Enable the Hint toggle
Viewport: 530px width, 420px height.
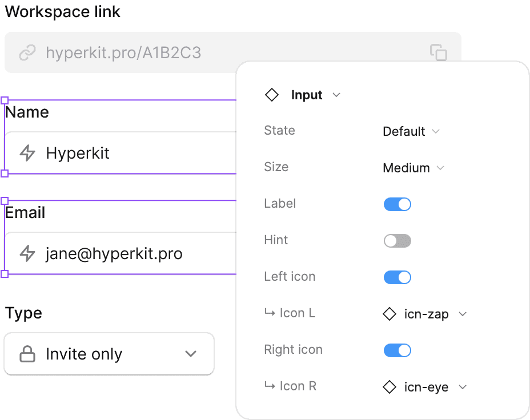pyautogui.click(x=397, y=241)
